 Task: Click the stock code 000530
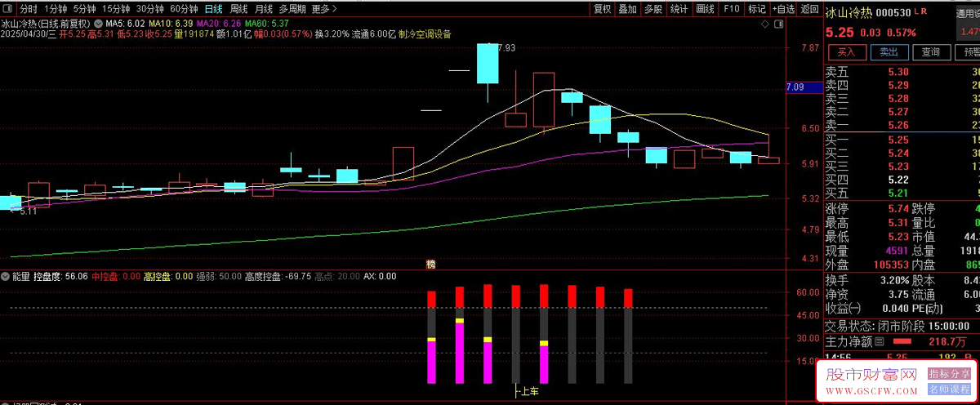pyautogui.click(x=894, y=11)
